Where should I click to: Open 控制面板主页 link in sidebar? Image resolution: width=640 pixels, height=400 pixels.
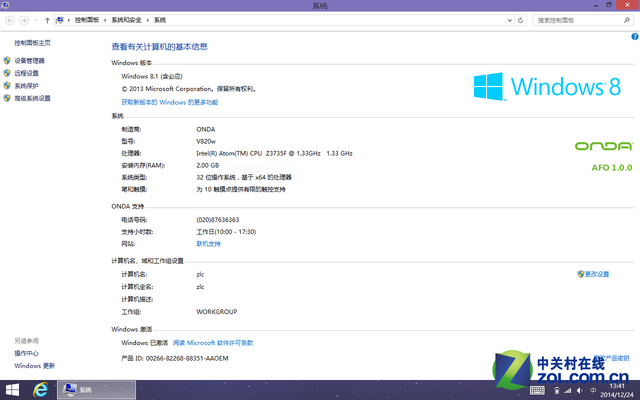tap(32, 43)
